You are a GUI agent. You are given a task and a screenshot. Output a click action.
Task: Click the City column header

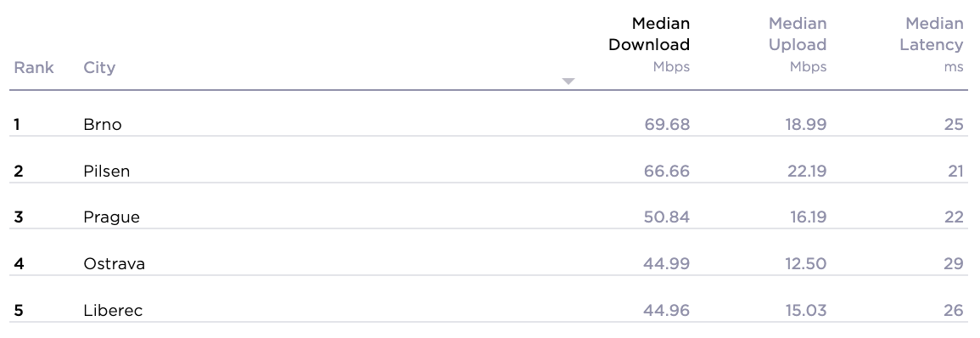click(x=99, y=68)
